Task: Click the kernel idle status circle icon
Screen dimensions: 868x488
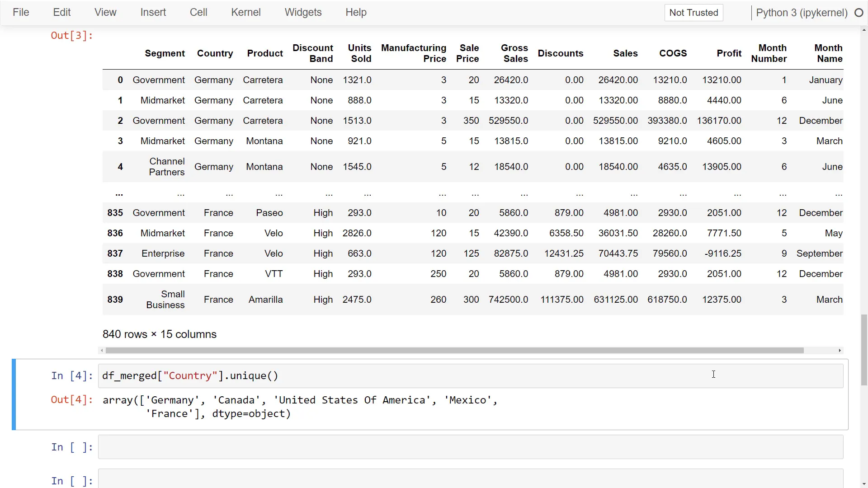Action: coord(859,13)
